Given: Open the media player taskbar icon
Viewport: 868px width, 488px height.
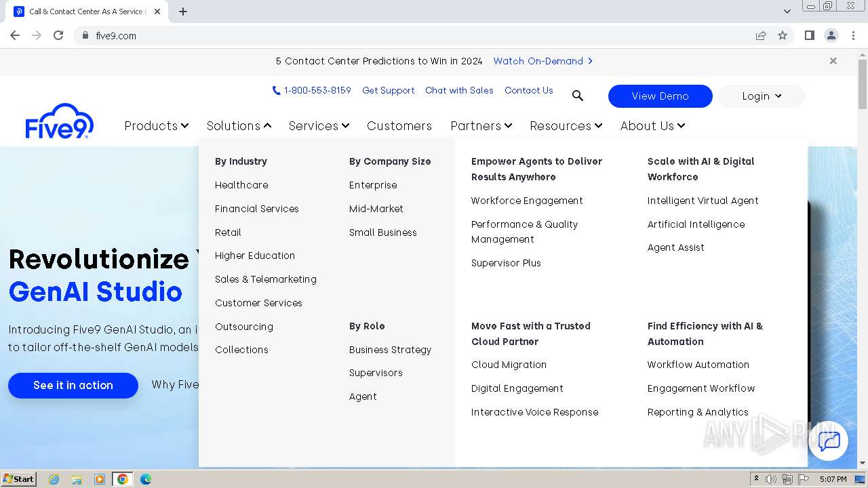Looking at the screenshot, I should tap(100, 479).
